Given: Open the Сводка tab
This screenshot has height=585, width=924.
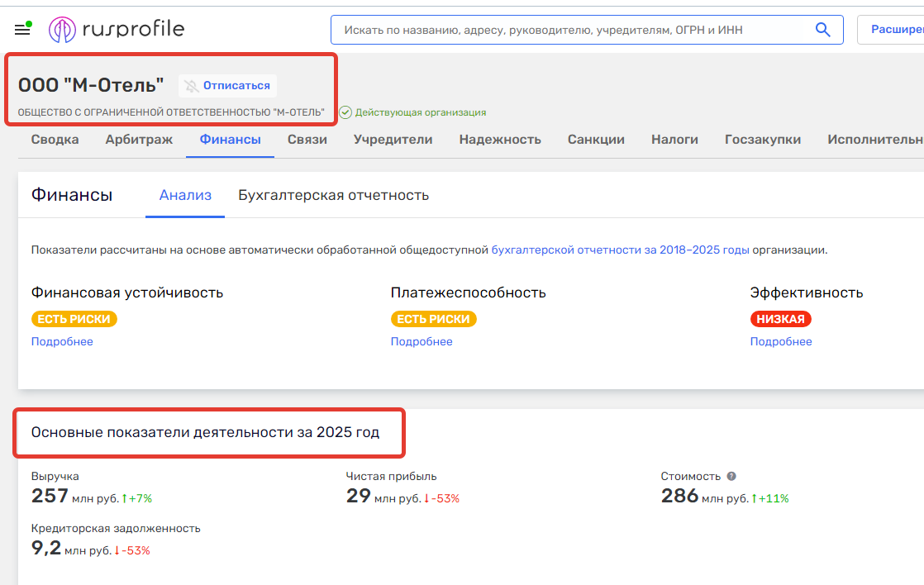Looking at the screenshot, I should coord(55,140).
